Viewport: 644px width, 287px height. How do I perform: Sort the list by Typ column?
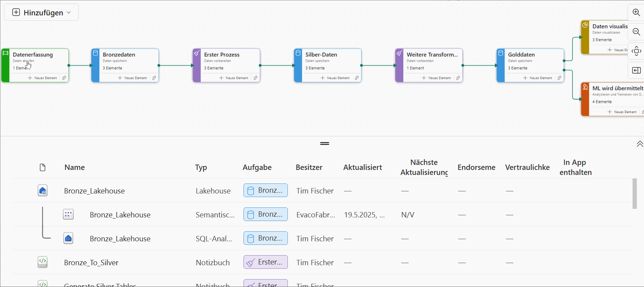(201, 167)
